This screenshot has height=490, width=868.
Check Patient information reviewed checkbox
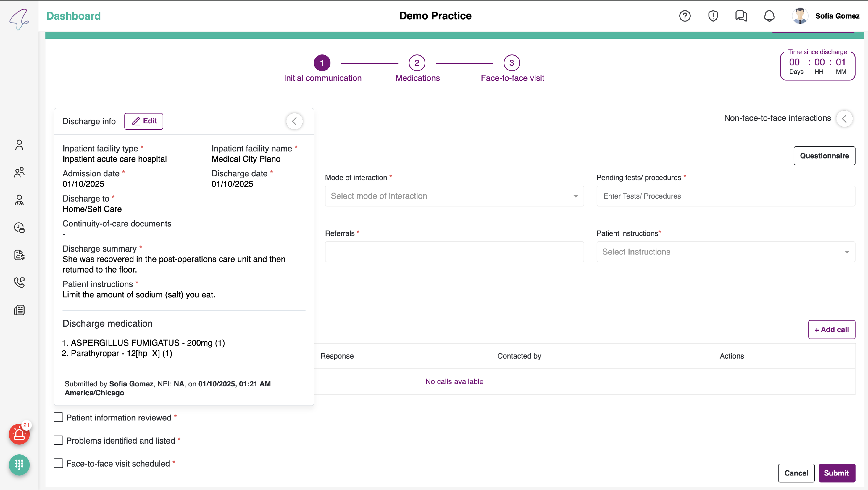[58, 418]
